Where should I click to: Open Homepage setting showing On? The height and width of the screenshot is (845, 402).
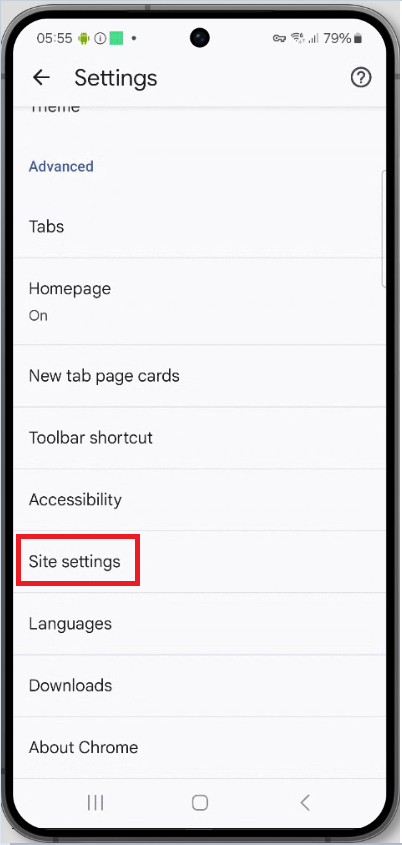click(200, 301)
